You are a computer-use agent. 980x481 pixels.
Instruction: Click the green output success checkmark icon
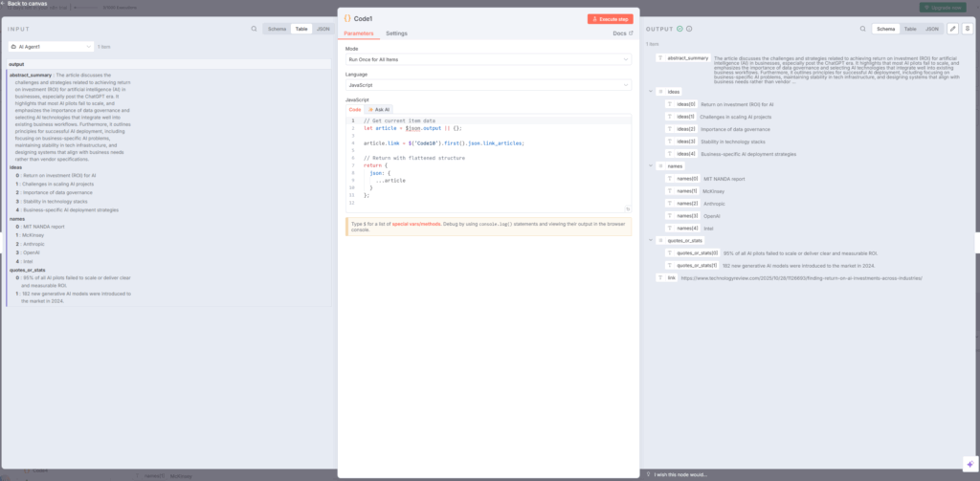[x=679, y=29]
